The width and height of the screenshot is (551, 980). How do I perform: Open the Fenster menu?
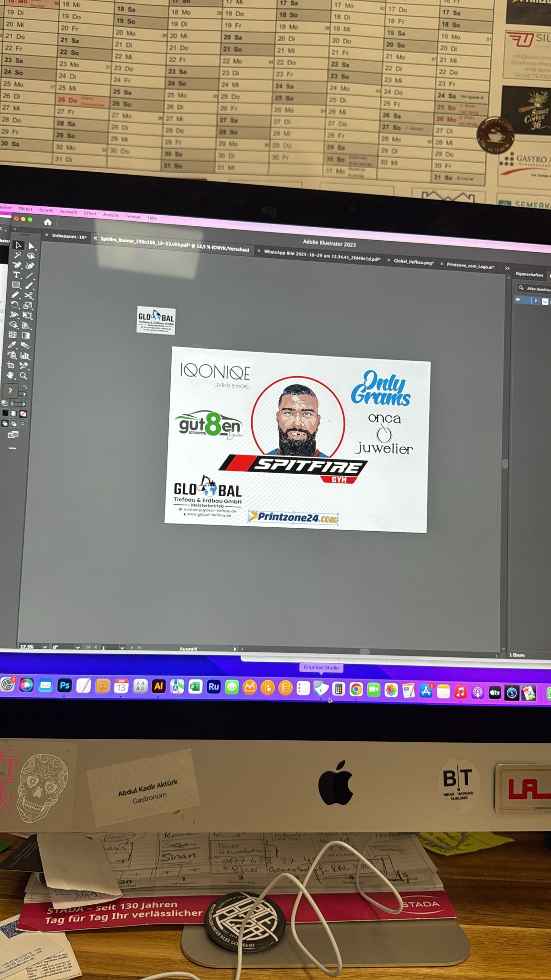(133, 217)
